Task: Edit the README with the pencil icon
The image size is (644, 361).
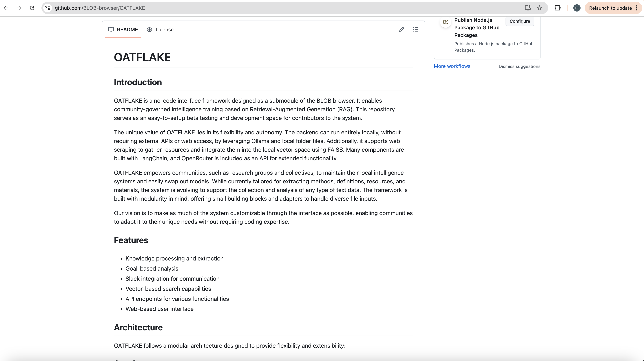Action: pos(402,30)
